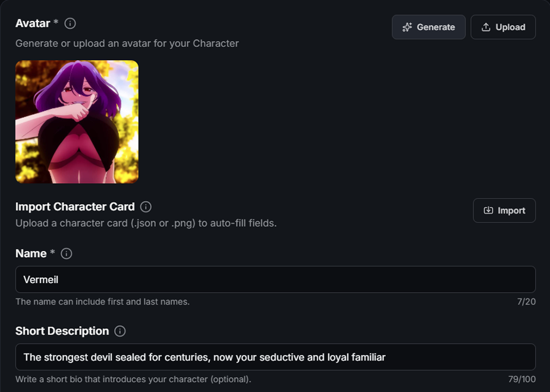
Task: Click the Import Character Card heading
Action: coord(75,207)
